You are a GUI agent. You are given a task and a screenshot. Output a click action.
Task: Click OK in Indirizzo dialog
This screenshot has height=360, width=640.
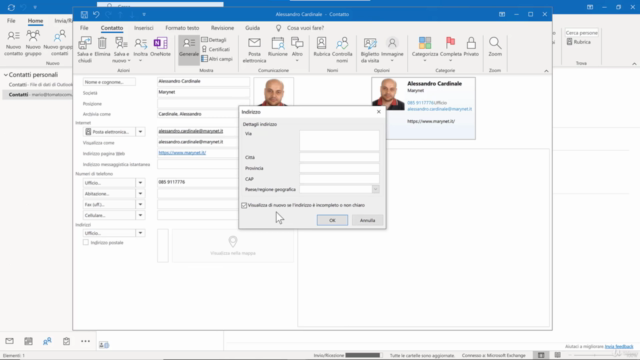pyautogui.click(x=332, y=220)
